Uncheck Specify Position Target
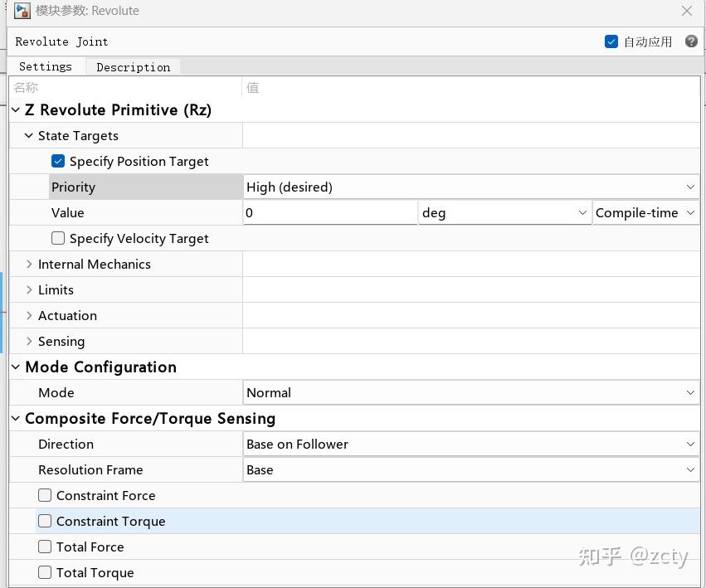 (58, 161)
